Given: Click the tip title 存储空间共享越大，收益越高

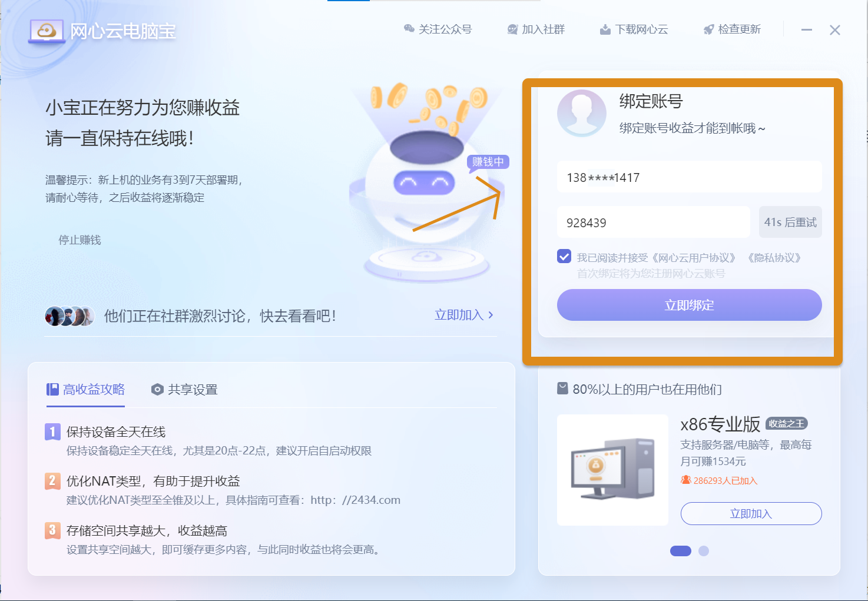Looking at the screenshot, I should [x=147, y=530].
